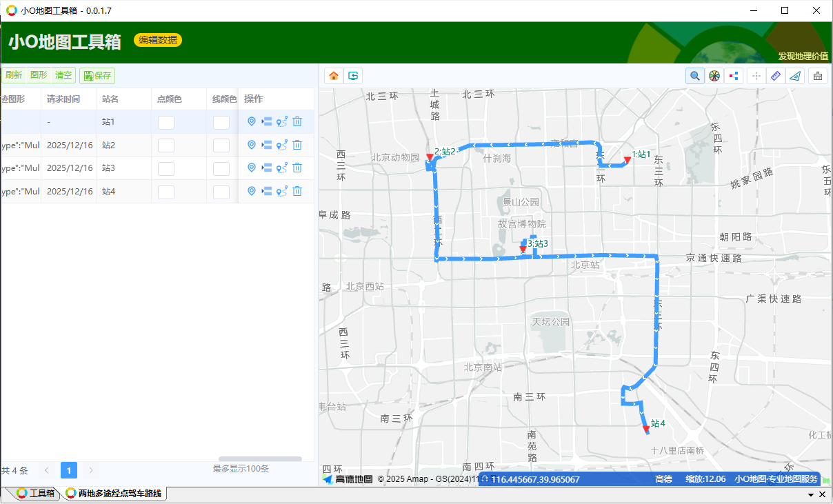The image size is (833, 504).
Task: Click the list-detail icon for 站2
Action: [x=267, y=145]
